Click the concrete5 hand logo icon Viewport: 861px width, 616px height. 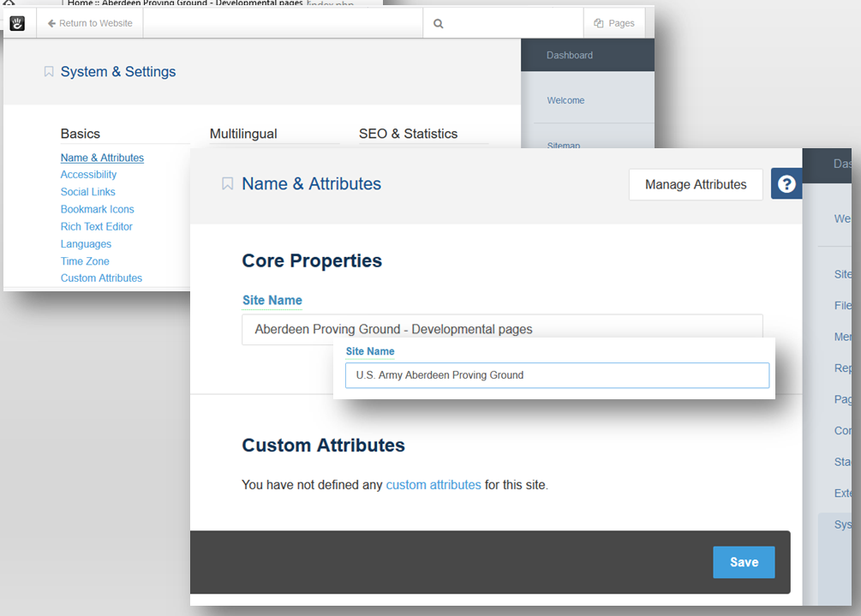tap(17, 24)
